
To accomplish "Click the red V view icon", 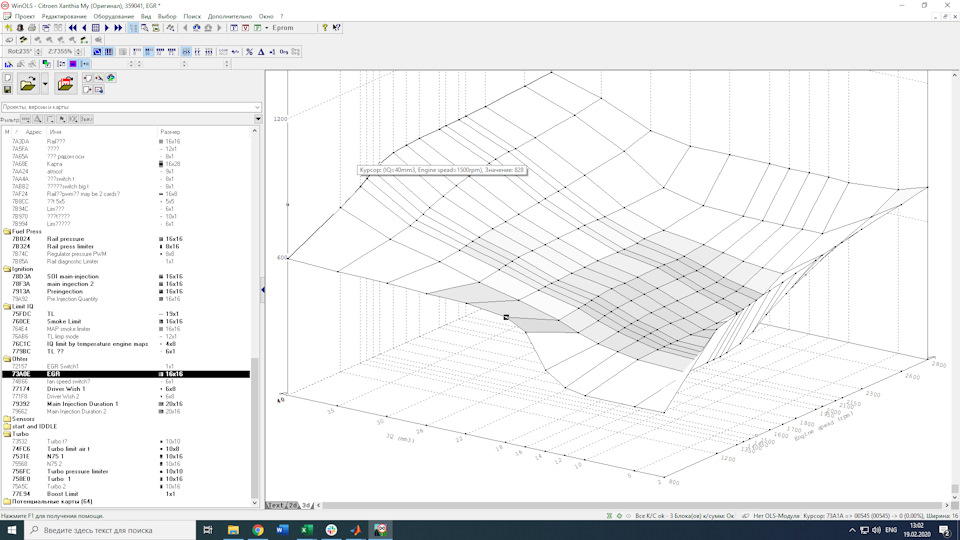I will coord(246,28).
